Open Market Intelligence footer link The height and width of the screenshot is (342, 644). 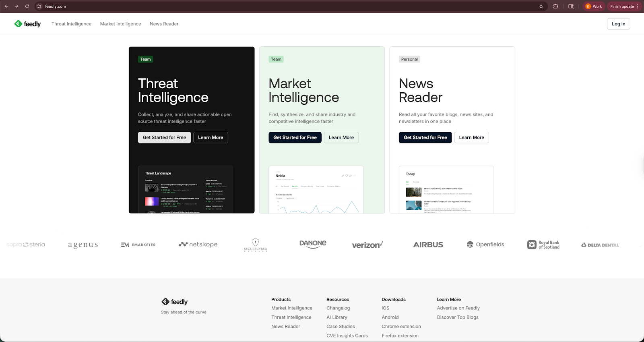click(x=292, y=308)
